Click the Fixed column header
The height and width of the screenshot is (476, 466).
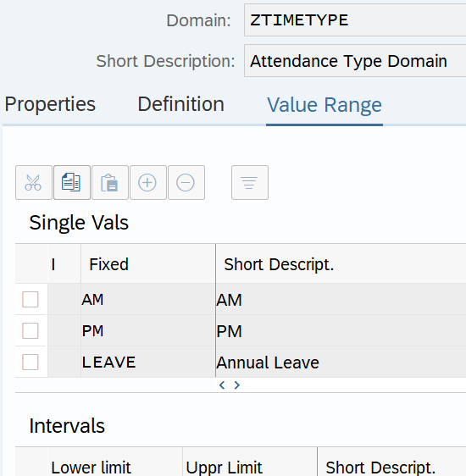(x=148, y=264)
